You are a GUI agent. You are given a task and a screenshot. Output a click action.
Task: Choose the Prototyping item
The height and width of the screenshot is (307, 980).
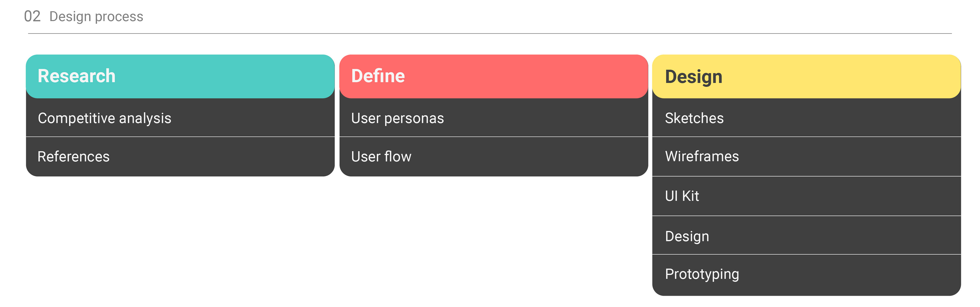[x=806, y=275]
